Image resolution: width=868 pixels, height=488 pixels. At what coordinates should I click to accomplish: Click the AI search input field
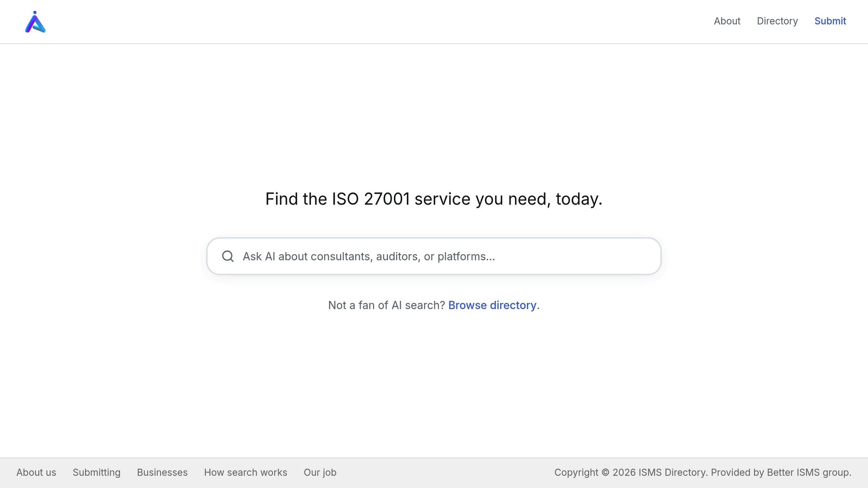pyautogui.click(x=434, y=256)
